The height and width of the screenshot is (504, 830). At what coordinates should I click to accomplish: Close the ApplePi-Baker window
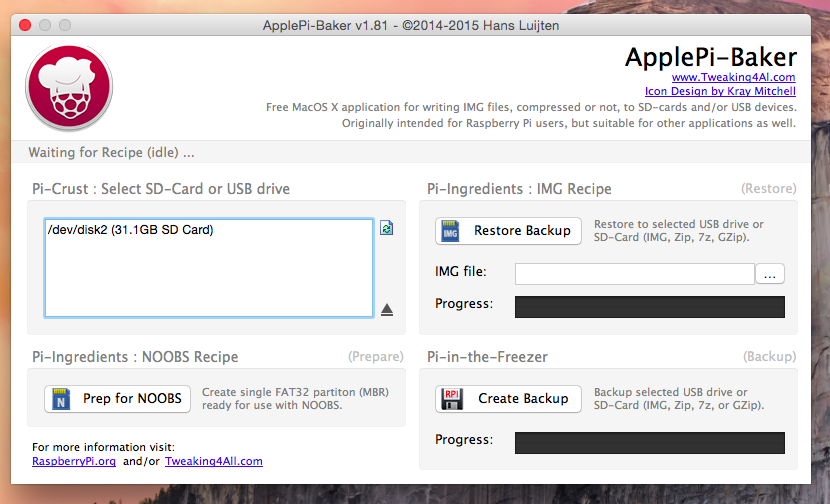pos(25,25)
